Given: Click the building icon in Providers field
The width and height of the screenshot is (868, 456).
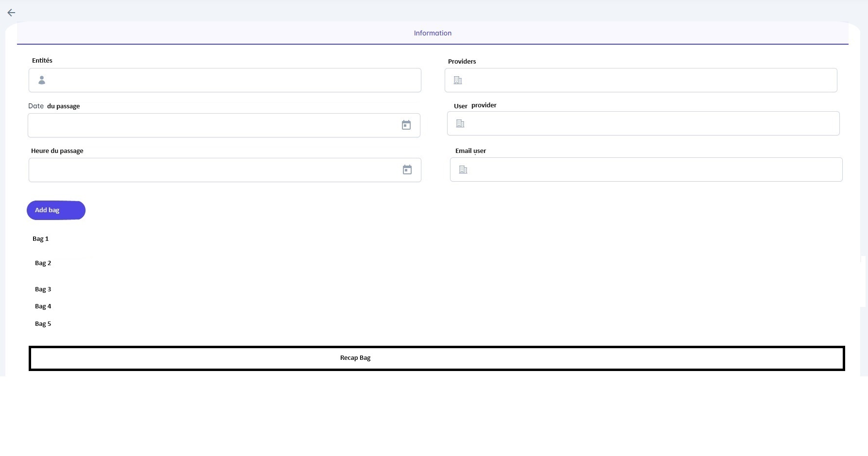Looking at the screenshot, I should click(458, 80).
